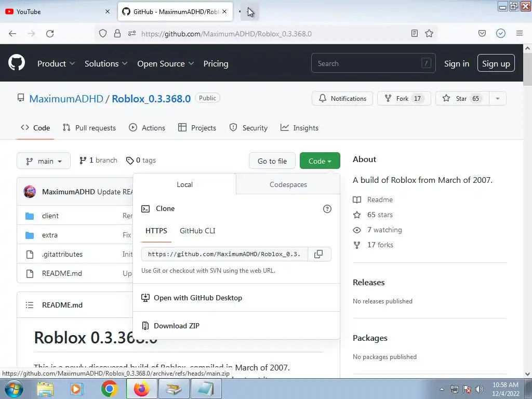Open the MaximumADHD owner profile link
This screenshot has width=532, height=399.
point(66,99)
